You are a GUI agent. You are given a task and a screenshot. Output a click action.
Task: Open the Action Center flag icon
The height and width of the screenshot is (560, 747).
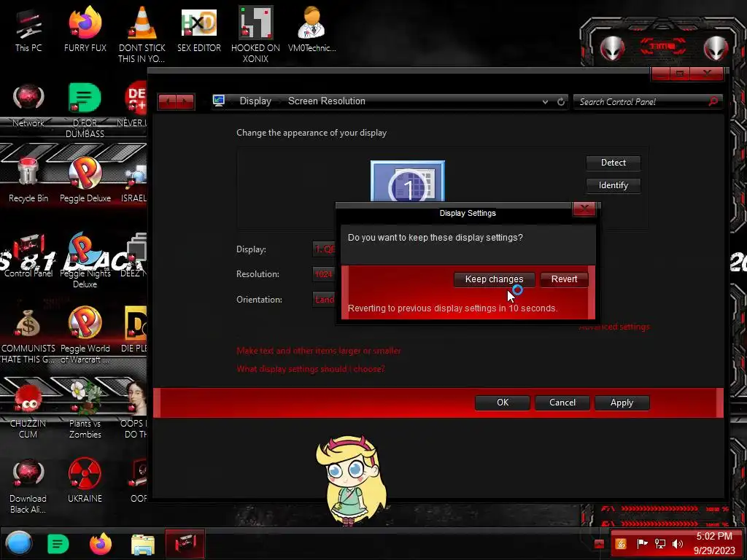(642, 544)
